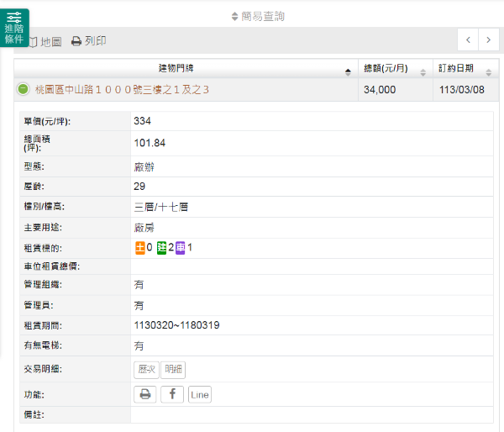
Task: Open the 進階條件 advanced filter panel
Action: (x=14, y=28)
